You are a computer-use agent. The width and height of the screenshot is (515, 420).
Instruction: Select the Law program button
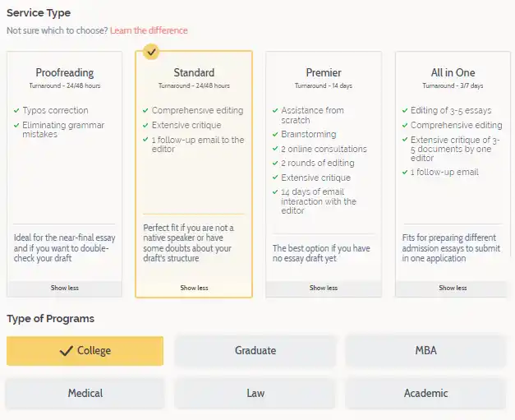coord(255,394)
